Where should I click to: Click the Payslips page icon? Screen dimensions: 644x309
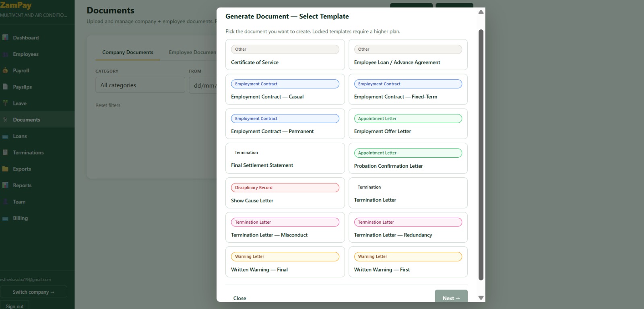pos(5,87)
